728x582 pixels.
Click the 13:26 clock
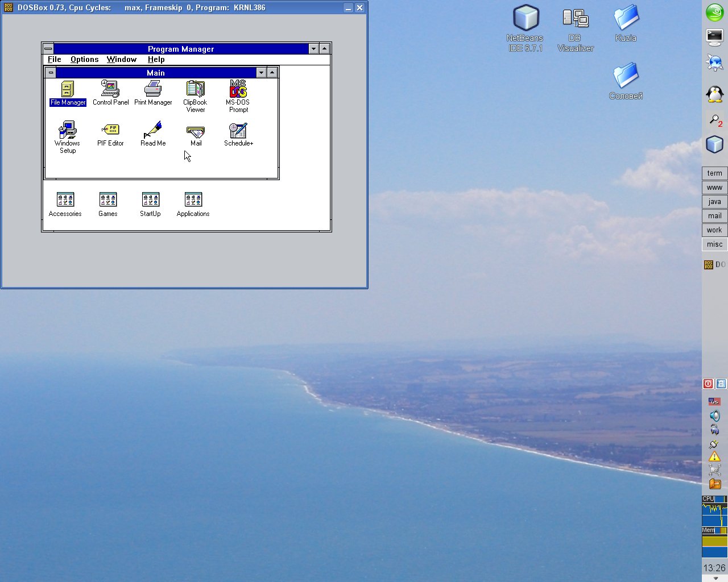tap(714, 568)
